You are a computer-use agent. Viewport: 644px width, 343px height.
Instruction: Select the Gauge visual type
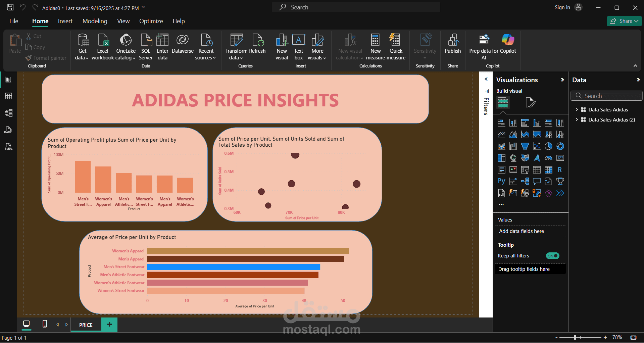[x=548, y=158]
